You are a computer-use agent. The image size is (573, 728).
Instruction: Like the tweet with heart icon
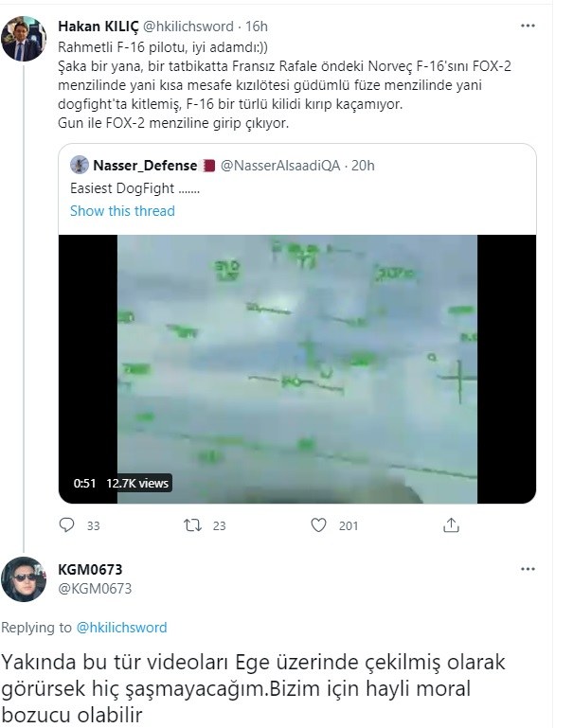click(x=320, y=524)
